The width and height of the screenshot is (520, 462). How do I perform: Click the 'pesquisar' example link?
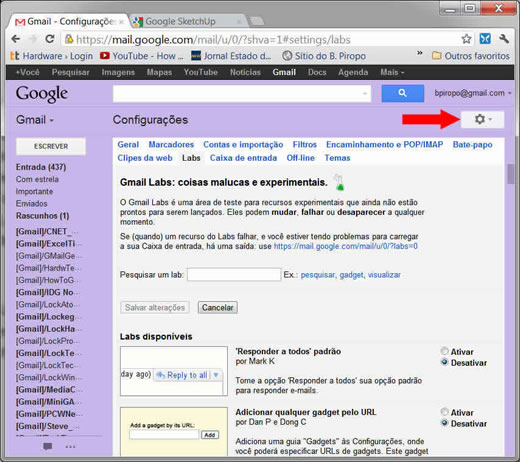[x=318, y=275]
